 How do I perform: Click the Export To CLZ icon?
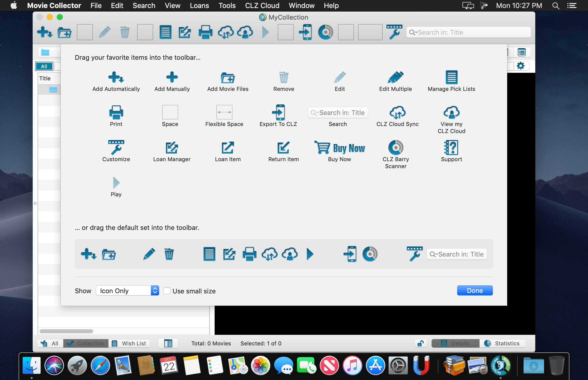coord(278,112)
